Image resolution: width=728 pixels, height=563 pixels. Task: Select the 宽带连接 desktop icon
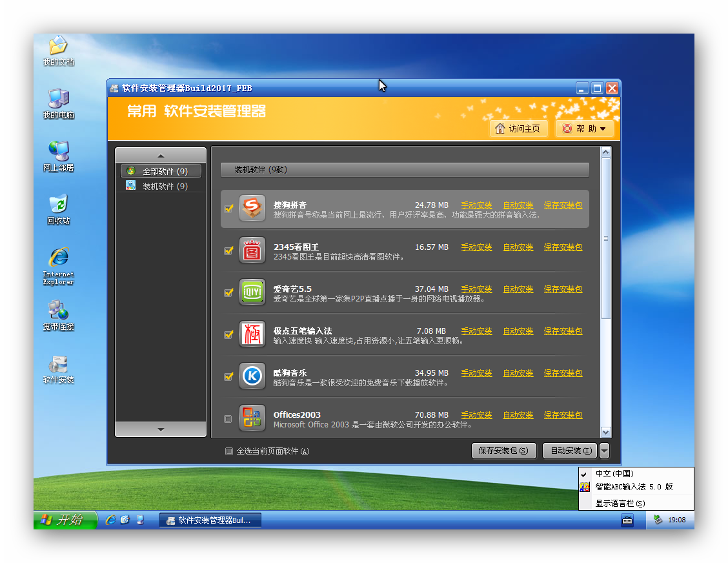tap(59, 316)
